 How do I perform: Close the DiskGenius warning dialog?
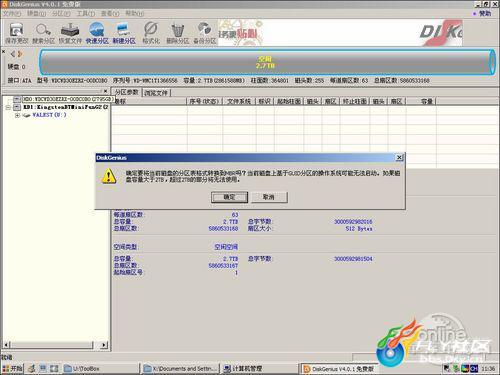coord(399,157)
